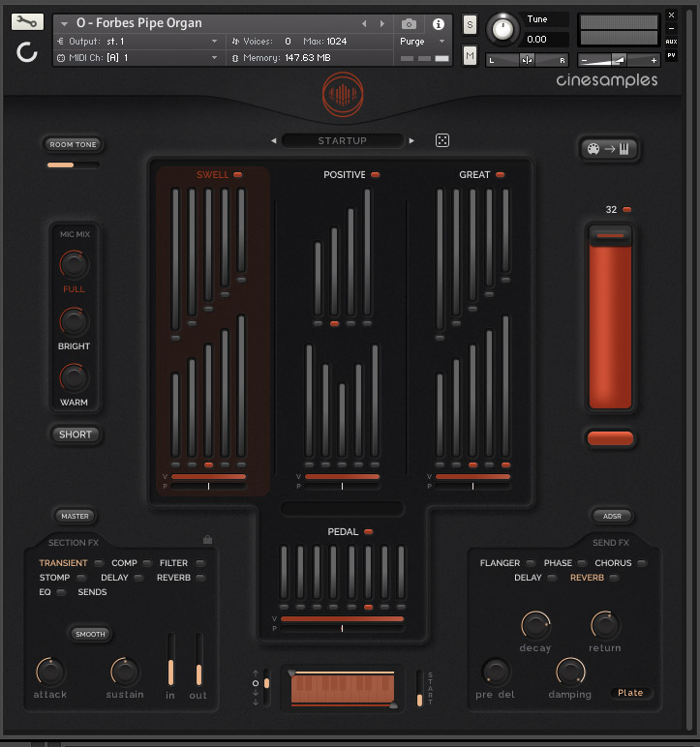Select previous preset arrow left of STARTUP
The width and height of the screenshot is (700, 747).
[x=274, y=140]
